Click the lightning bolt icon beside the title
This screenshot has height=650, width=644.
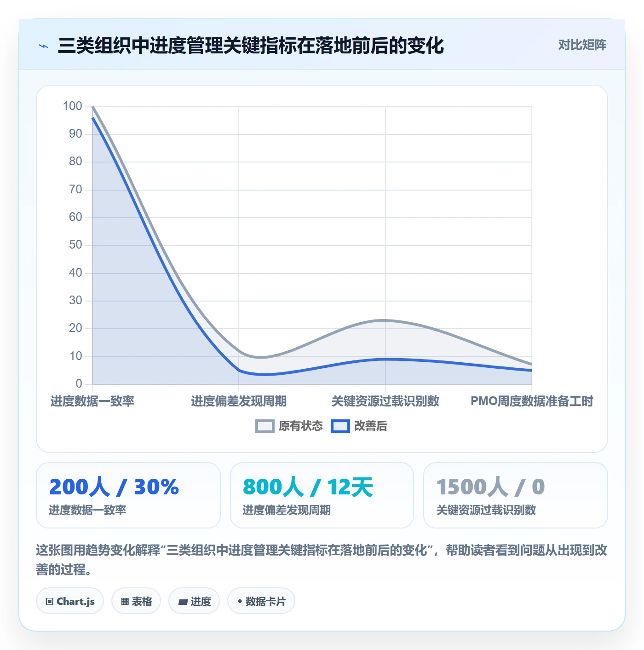click(44, 46)
